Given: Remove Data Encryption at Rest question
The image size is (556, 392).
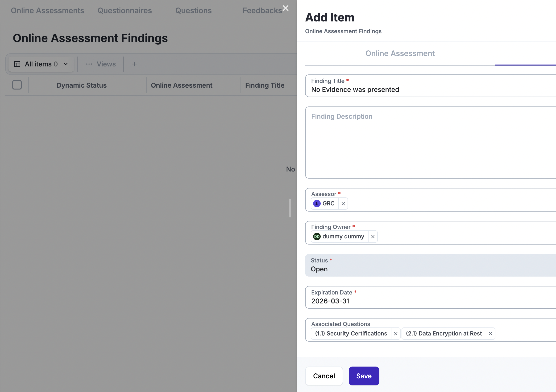Looking at the screenshot, I should [490, 333].
